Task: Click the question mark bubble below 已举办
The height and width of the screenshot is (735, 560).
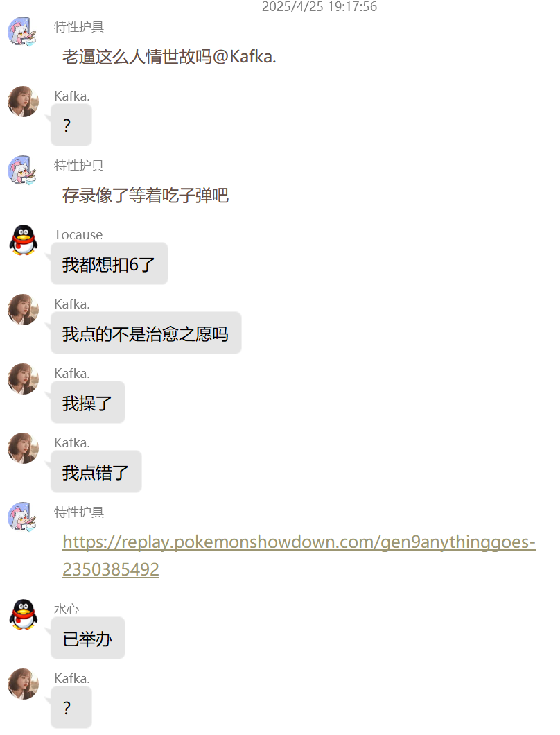Action: 71,707
